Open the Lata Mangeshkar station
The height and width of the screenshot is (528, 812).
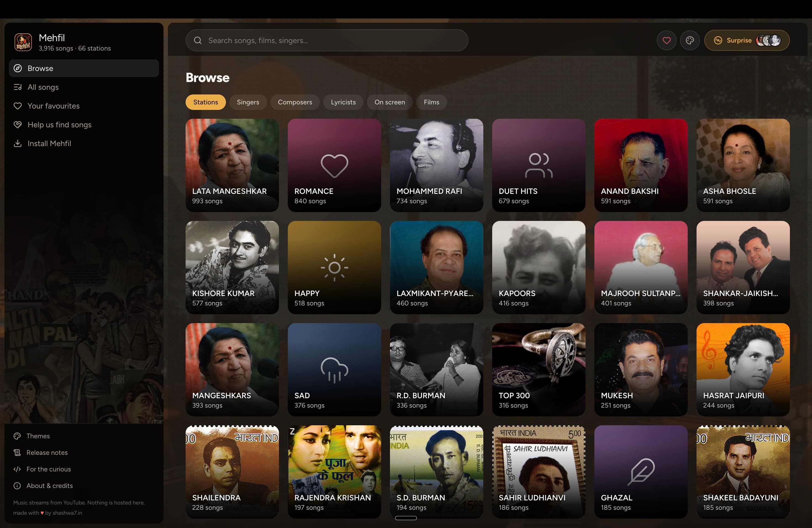(232, 165)
